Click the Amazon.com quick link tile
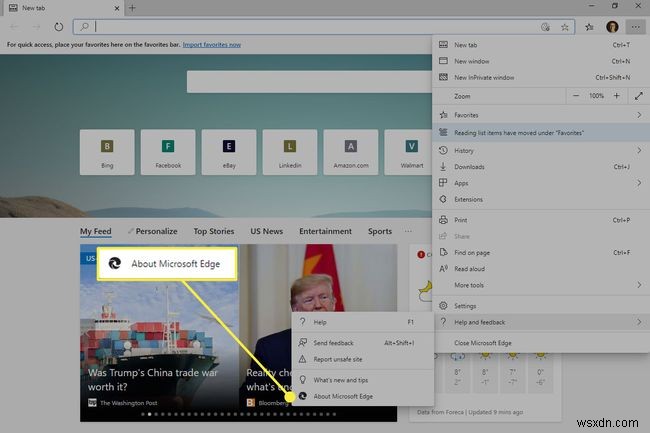This screenshot has width=650, height=433. 351,152
